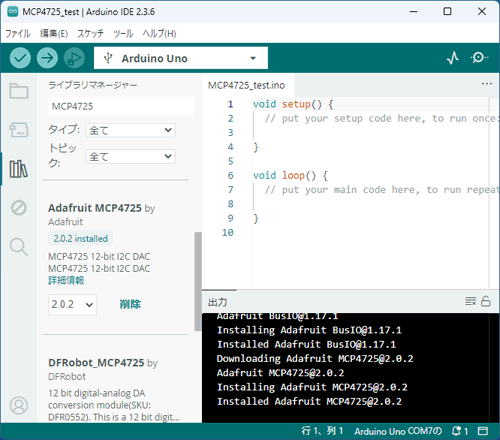The width and height of the screenshot is (500, 440).
Task: Click 削除 to remove Adafruit MCP4725
Action: point(130,304)
